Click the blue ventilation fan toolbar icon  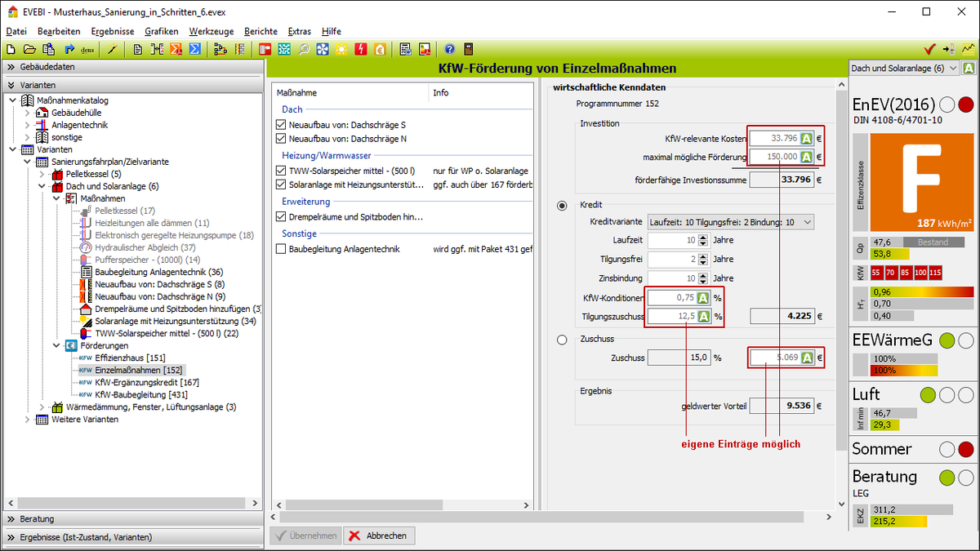pyautogui.click(x=323, y=49)
